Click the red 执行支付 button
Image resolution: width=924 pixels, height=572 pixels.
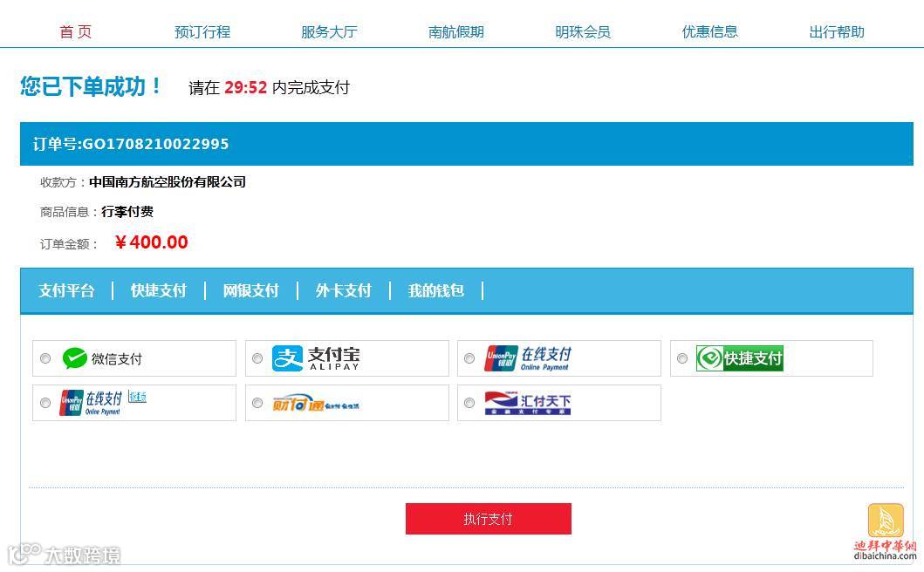pos(489,519)
